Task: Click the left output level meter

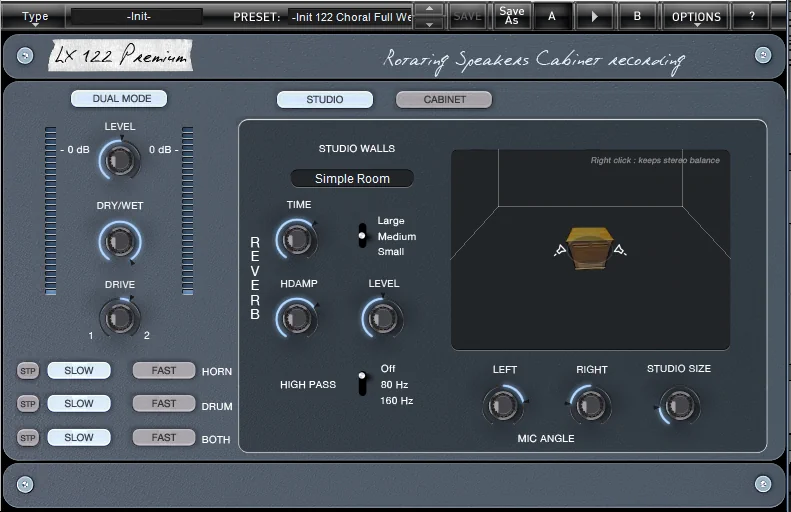Action: pyautogui.click(x=50, y=210)
